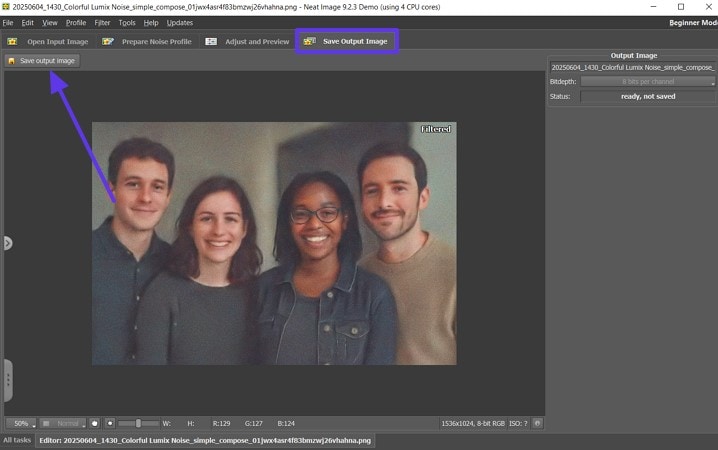
Task: Click the W: width readout
Action: click(x=167, y=423)
